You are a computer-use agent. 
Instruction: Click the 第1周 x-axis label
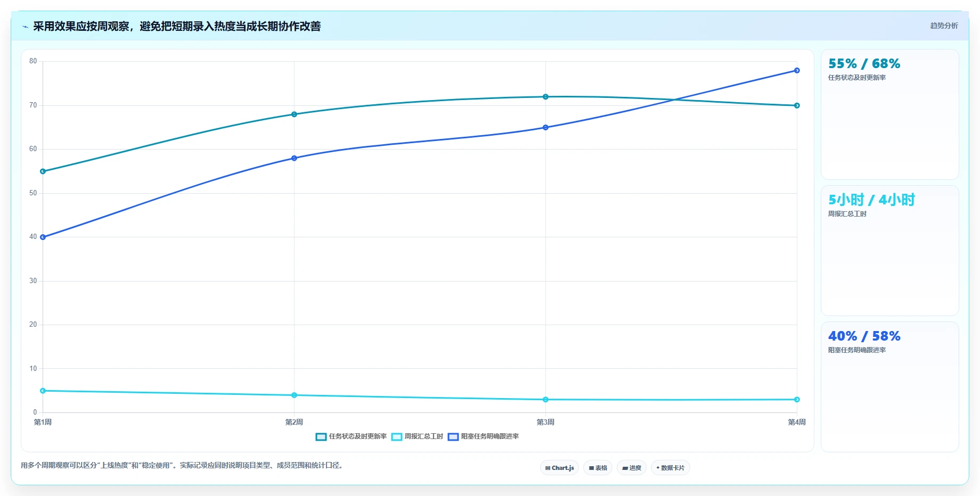pyautogui.click(x=43, y=422)
